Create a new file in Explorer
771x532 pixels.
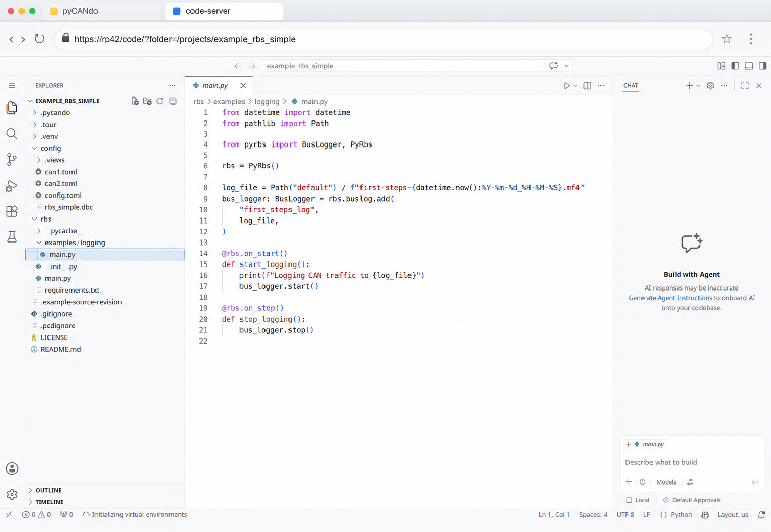[135, 101]
